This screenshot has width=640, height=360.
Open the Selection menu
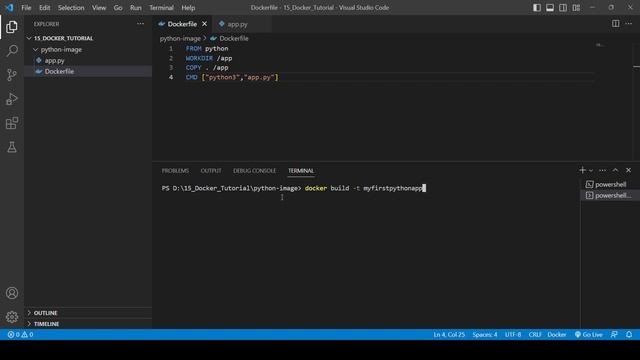click(x=71, y=8)
